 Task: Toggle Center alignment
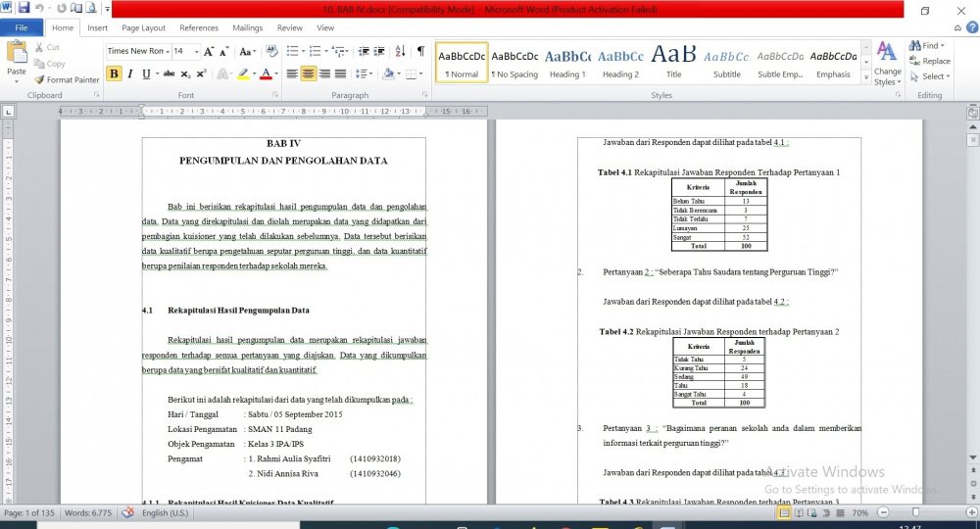(308, 73)
